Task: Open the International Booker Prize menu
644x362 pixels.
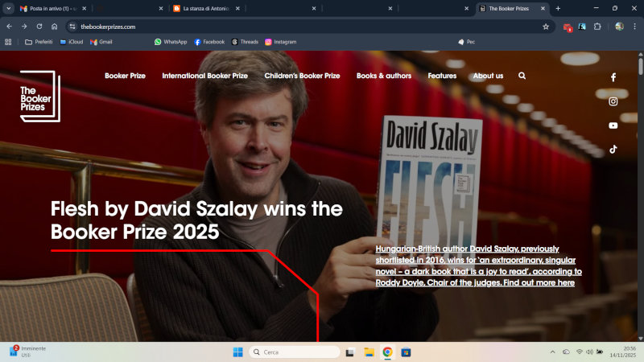Action: (204, 76)
